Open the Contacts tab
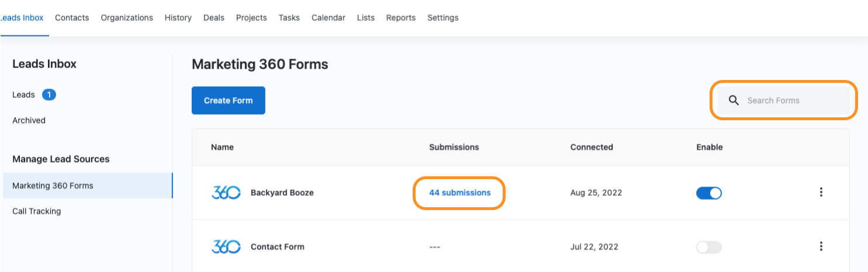The height and width of the screenshot is (272, 868). click(x=72, y=18)
